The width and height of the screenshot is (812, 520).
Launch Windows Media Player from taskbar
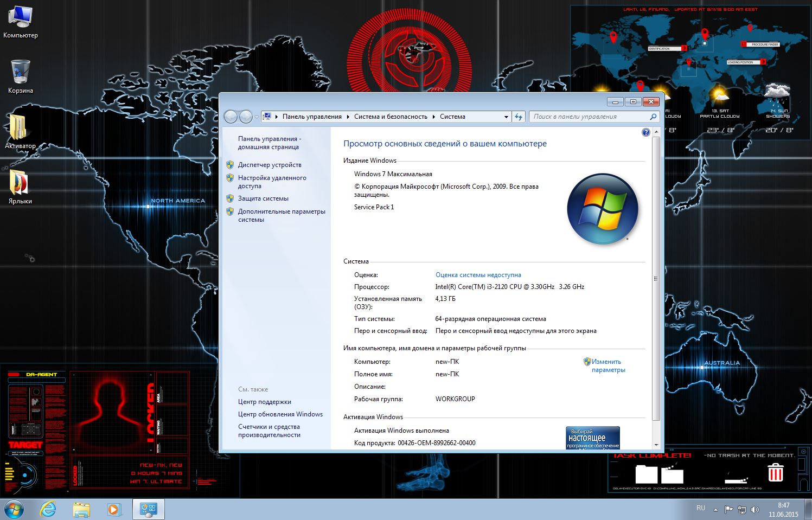(114, 510)
